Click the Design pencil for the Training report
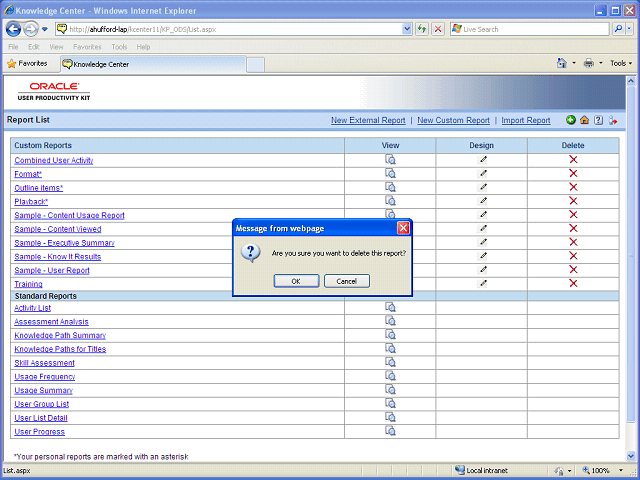The width and height of the screenshot is (640, 480). (483, 283)
